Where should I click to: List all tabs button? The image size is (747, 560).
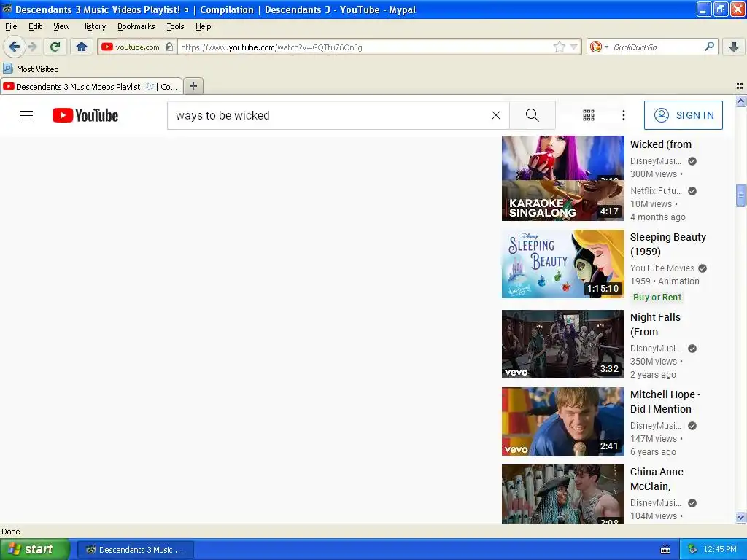pyautogui.click(x=740, y=86)
